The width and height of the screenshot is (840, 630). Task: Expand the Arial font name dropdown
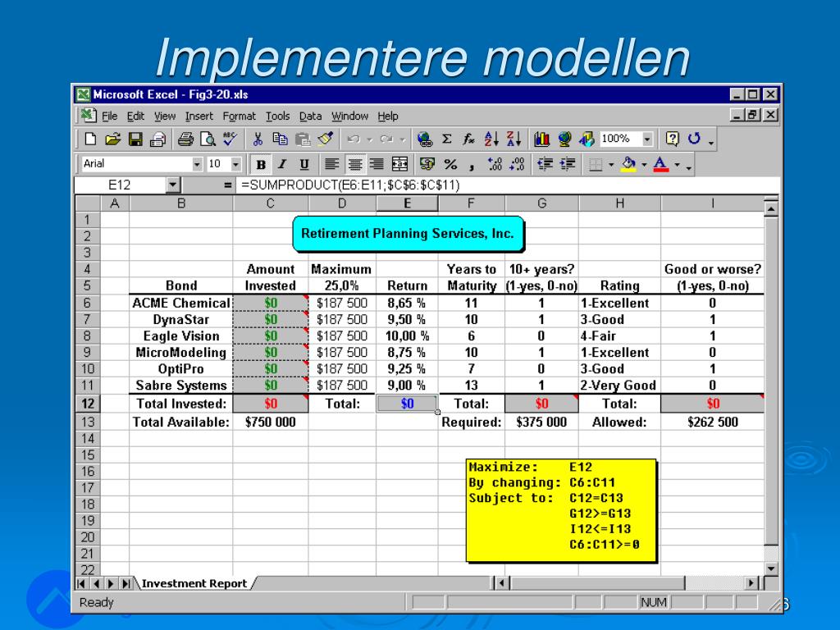coord(197,164)
